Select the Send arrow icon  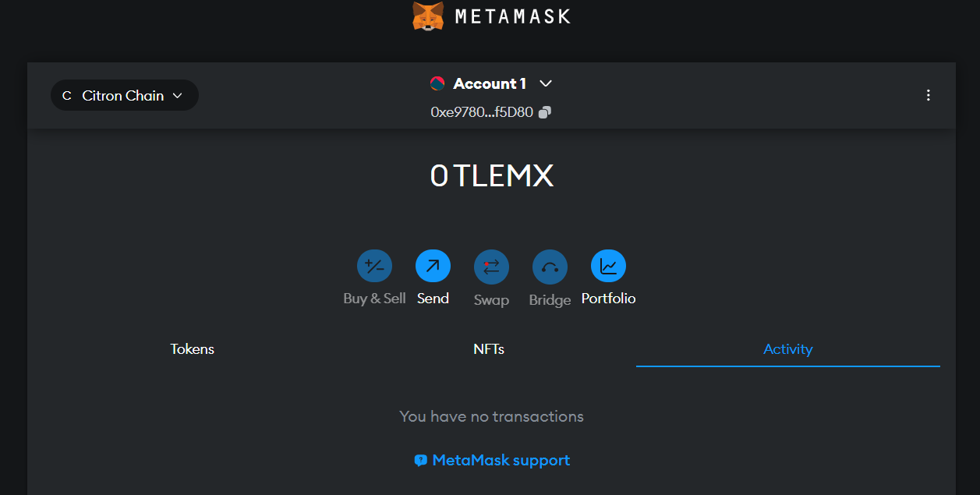[x=433, y=265]
